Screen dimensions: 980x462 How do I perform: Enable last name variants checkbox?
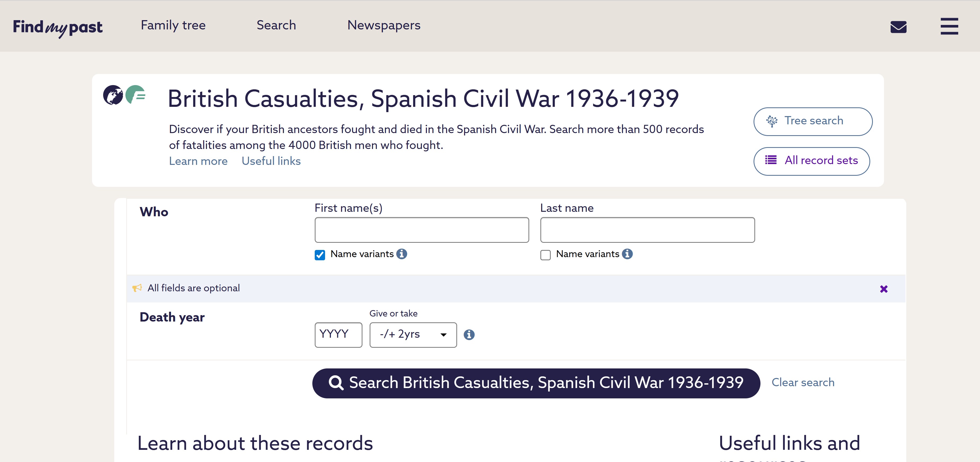pos(545,255)
